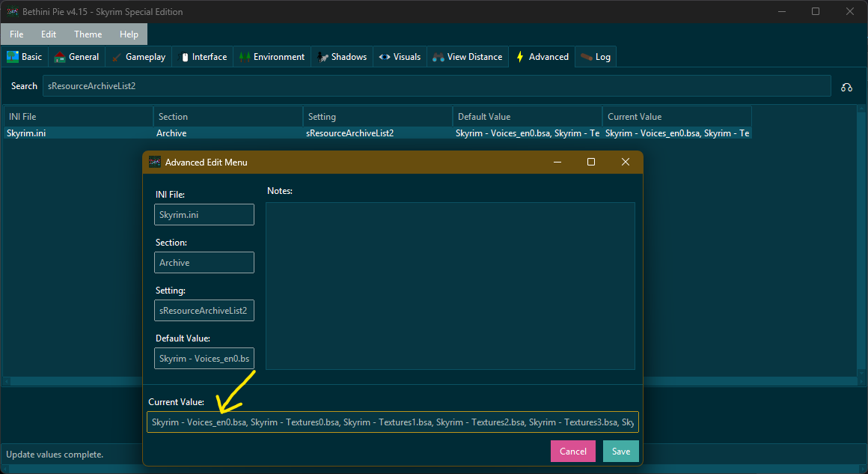The width and height of the screenshot is (868, 474).
Task: Sort by the Section column header
Action: [228, 116]
